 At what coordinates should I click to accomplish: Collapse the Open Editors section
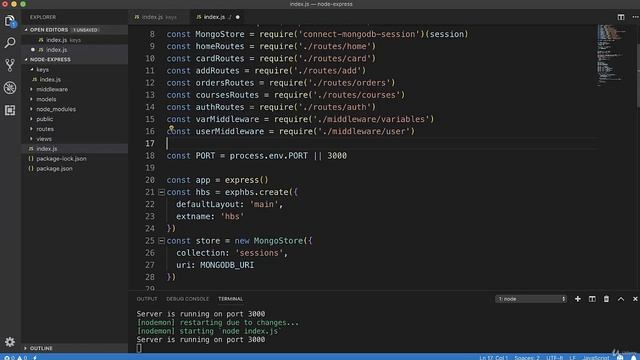coord(26,30)
